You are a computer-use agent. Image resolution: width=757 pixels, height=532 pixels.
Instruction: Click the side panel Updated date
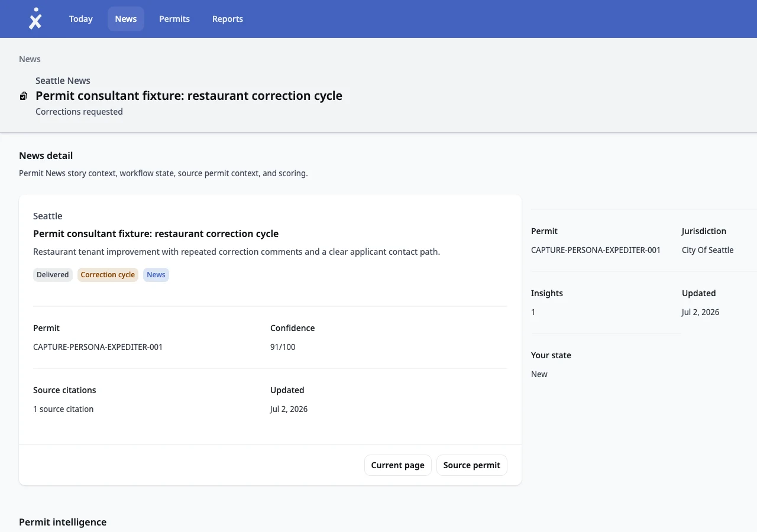click(x=700, y=312)
